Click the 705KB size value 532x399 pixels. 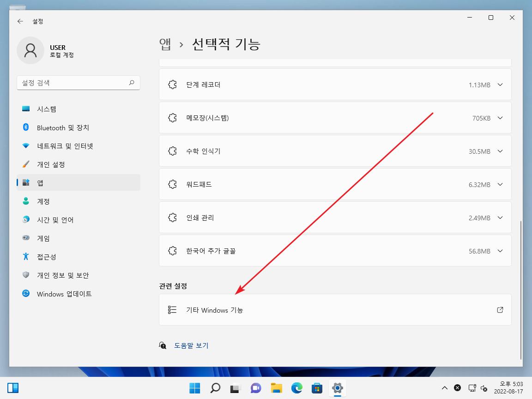point(482,118)
